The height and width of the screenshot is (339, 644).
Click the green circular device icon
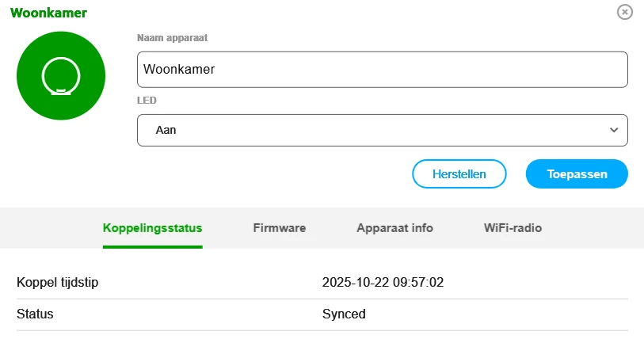[x=61, y=76]
